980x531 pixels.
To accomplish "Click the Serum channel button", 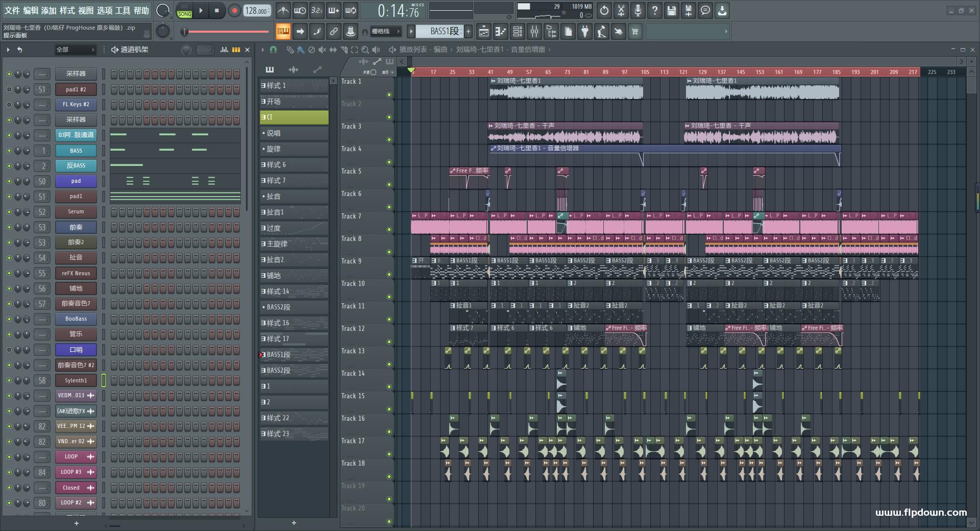I will (x=76, y=212).
